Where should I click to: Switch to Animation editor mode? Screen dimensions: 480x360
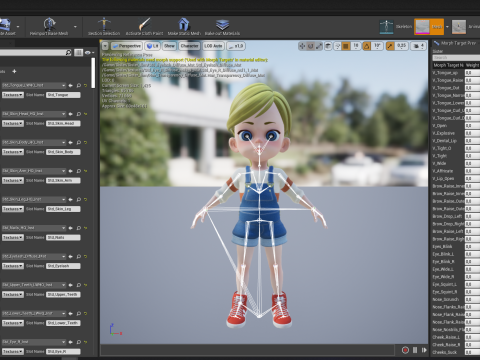pyautogui.click(x=466, y=27)
